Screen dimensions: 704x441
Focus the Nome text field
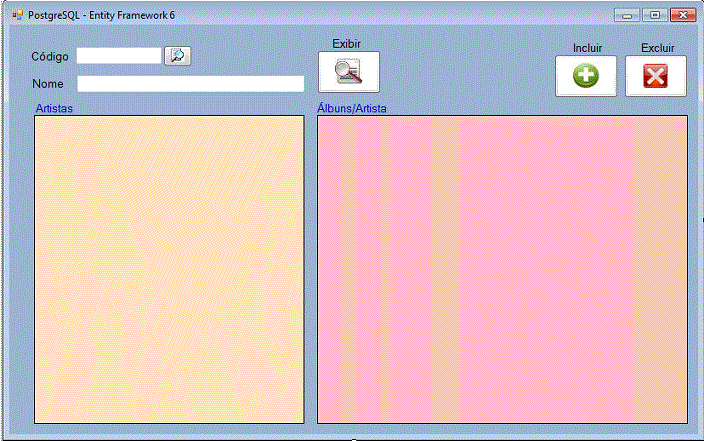pyautogui.click(x=190, y=84)
